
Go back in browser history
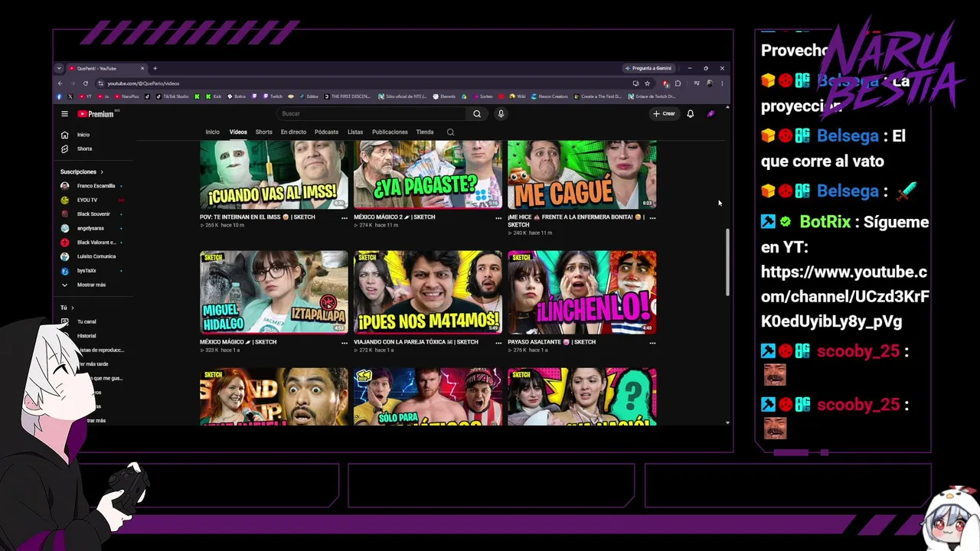(60, 83)
